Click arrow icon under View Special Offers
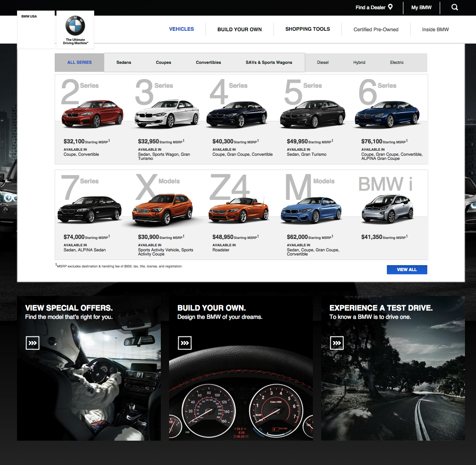This screenshot has height=465, width=476. (33, 343)
